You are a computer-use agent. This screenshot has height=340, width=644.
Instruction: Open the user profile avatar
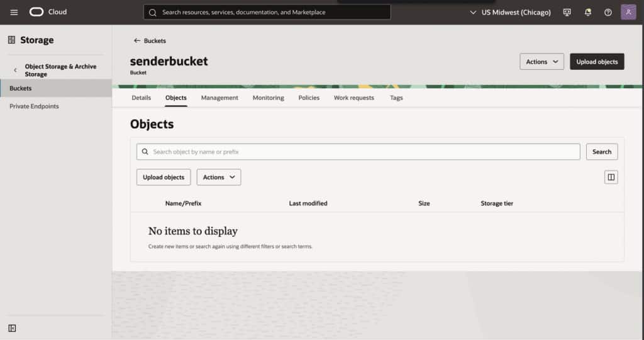click(628, 12)
